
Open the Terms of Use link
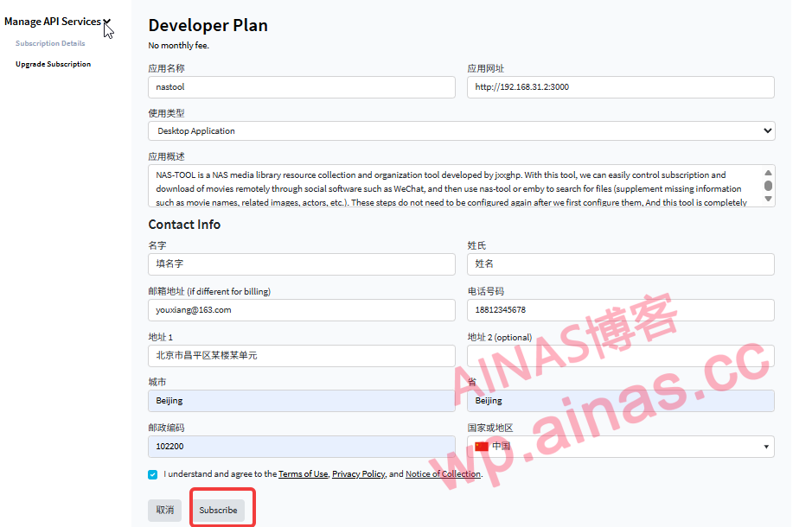click(303, 473)
